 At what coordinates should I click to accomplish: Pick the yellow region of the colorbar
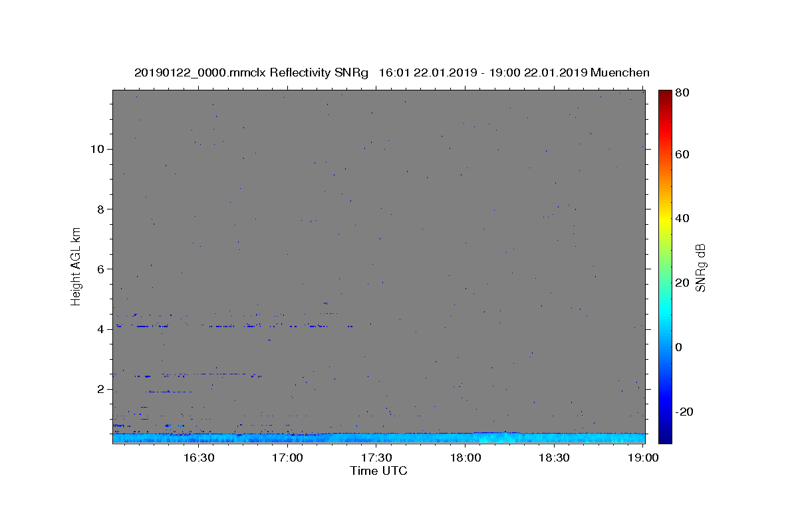pos(665,219)
